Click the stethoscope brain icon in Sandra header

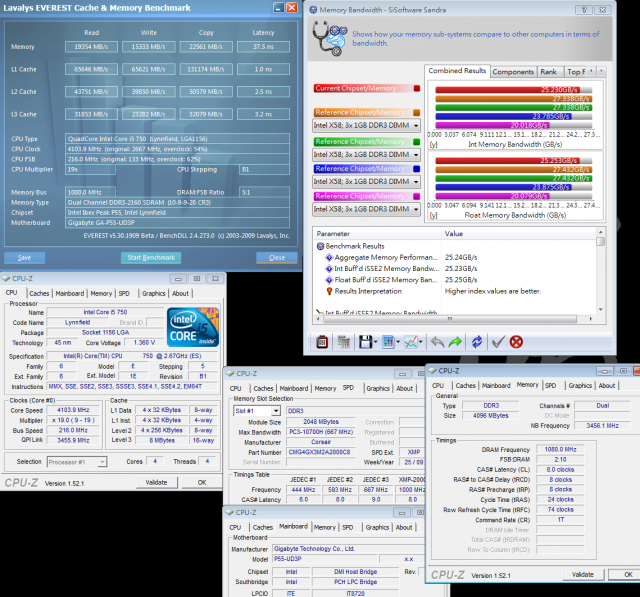tap(329, 38)
